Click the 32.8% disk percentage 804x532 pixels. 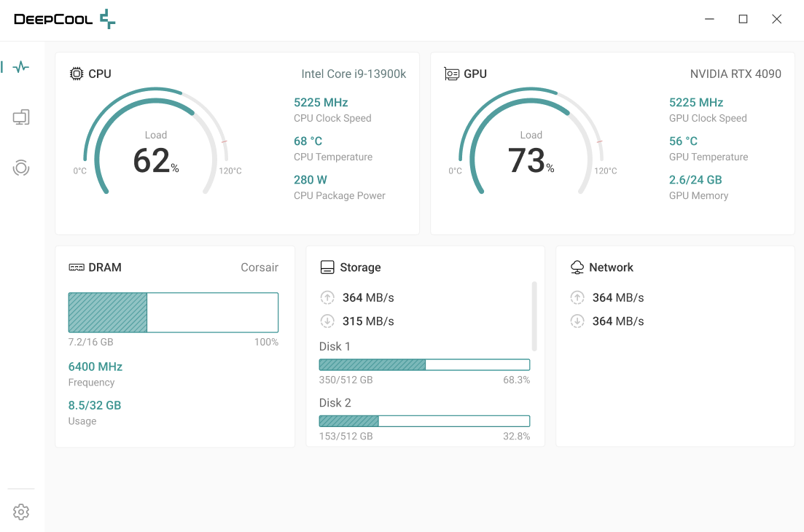coord(516,436)
